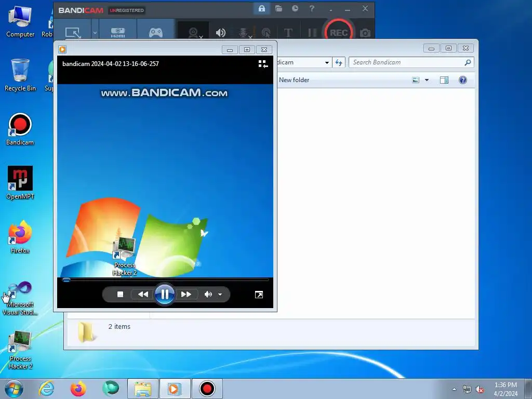
Task: Expand screen recording mode dropdown arrow in Bandicam
Action: click(95, 33)
